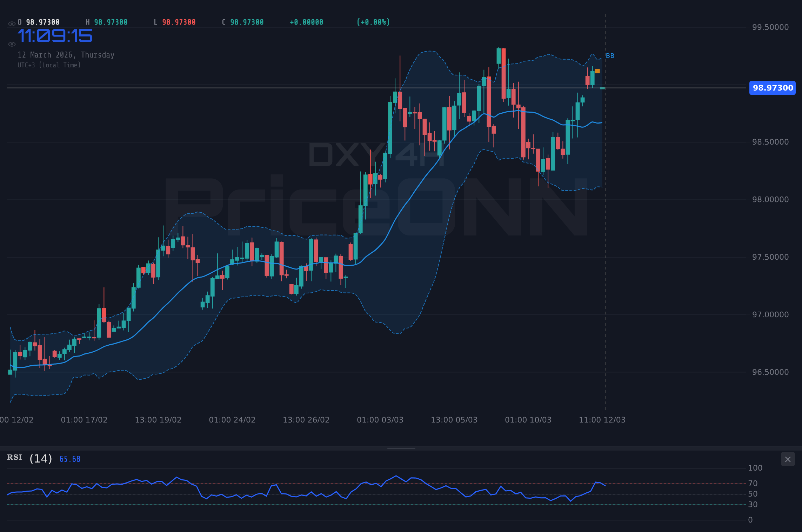Click the 97.50000 price axis label
The image size is (802, 532).
tap(770, 257)
